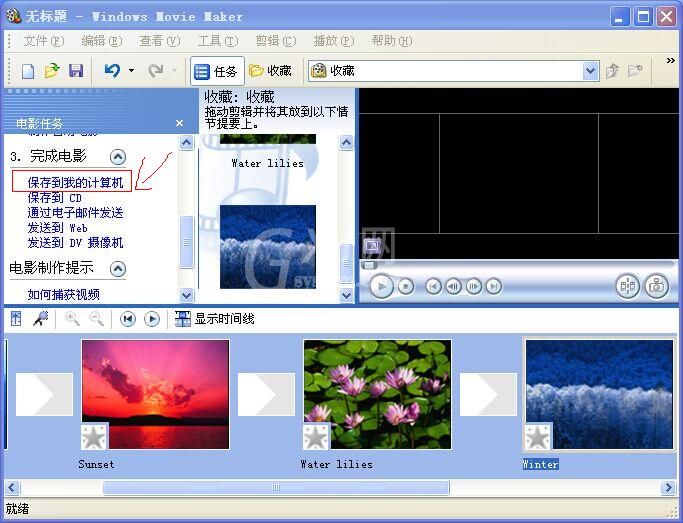This screenshot has height=523, width=683.
Task: Open the undo history dropdown arrow
Action: [131, 70]
